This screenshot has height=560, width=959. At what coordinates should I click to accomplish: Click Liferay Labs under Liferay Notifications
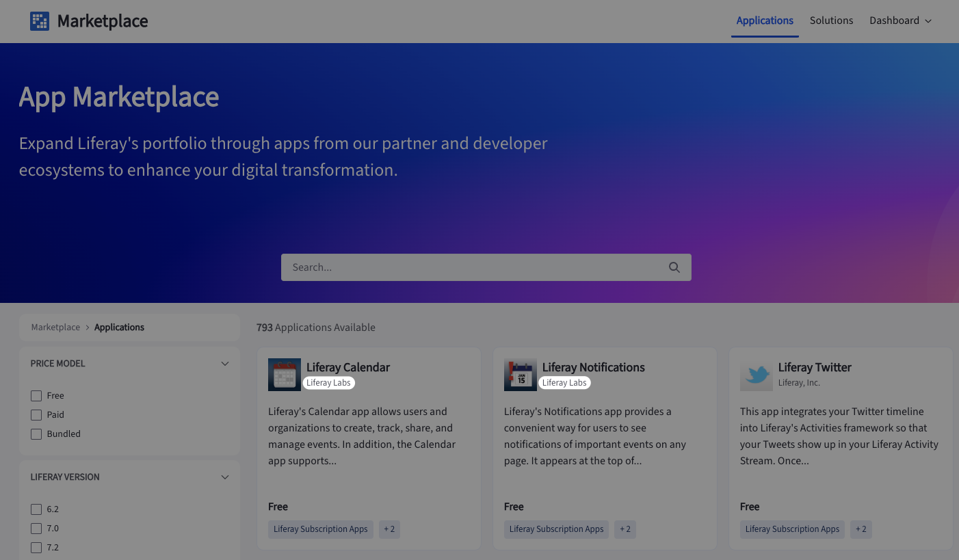564,383
